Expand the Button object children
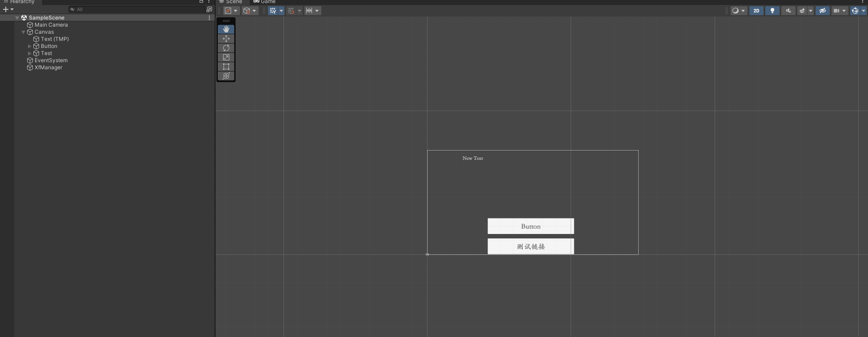 (x=29, y=46)
